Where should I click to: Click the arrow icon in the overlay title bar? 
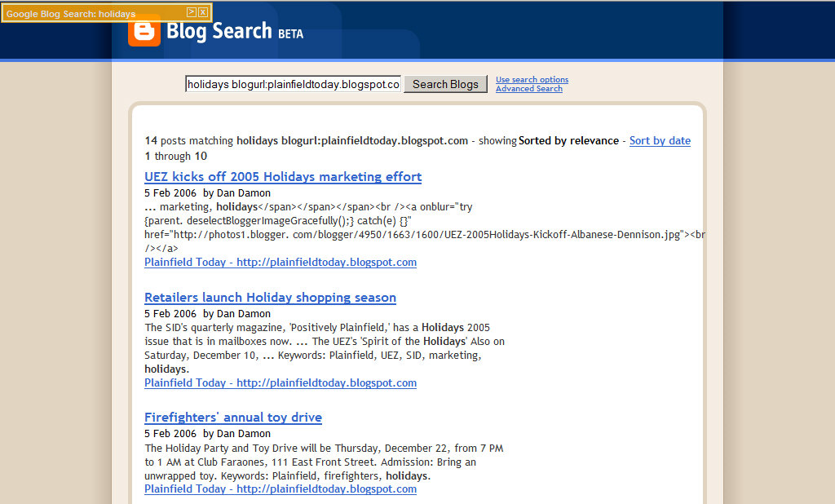[x=192, y=12]
